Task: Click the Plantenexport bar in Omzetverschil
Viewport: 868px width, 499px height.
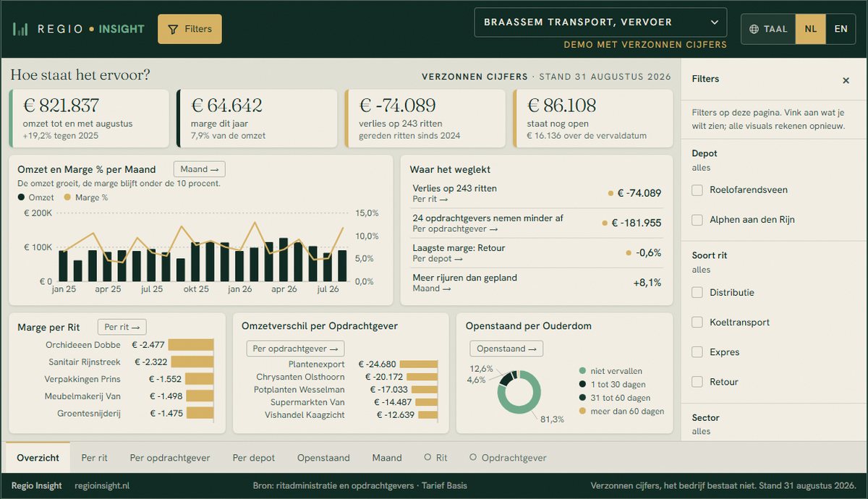Action: tap(419, 364)
